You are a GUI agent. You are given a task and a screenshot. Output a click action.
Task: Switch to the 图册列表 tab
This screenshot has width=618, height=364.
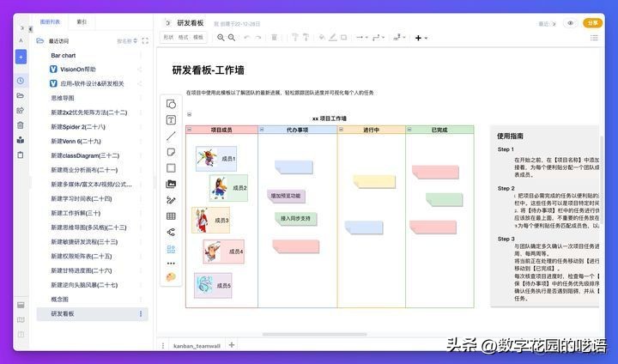tap(50, 22)
